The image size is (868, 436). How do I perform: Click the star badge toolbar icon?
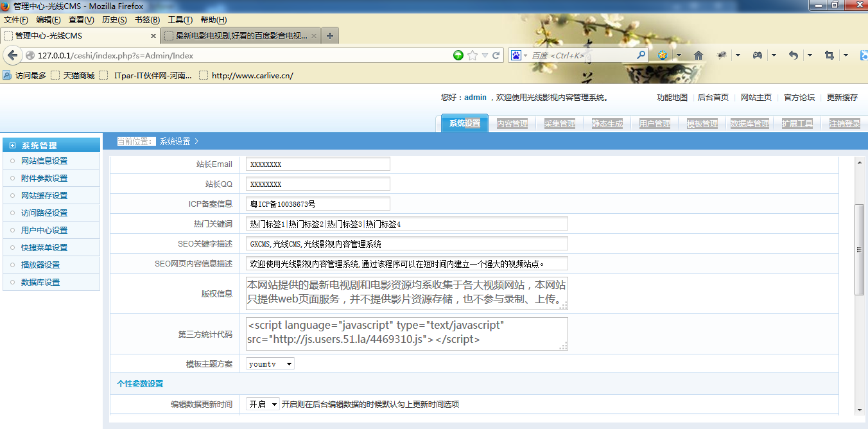coord(663,55)
